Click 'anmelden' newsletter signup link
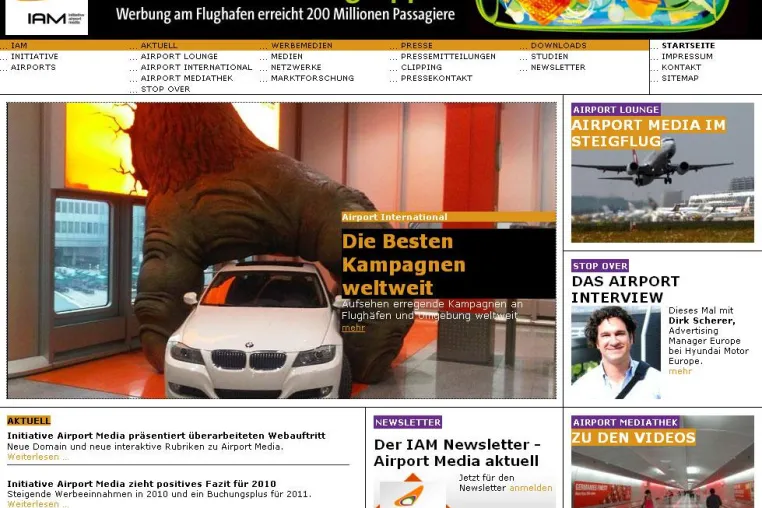This screenshot has height=508, width=762. 531,488
